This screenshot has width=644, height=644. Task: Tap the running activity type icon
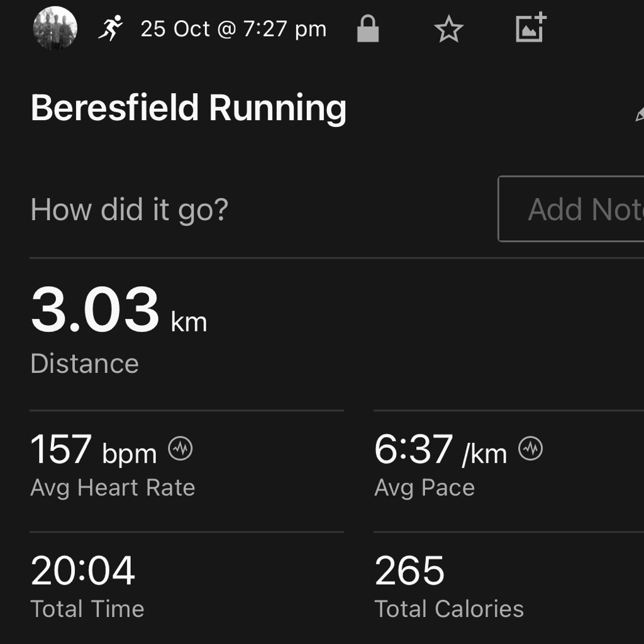(111, 28)
